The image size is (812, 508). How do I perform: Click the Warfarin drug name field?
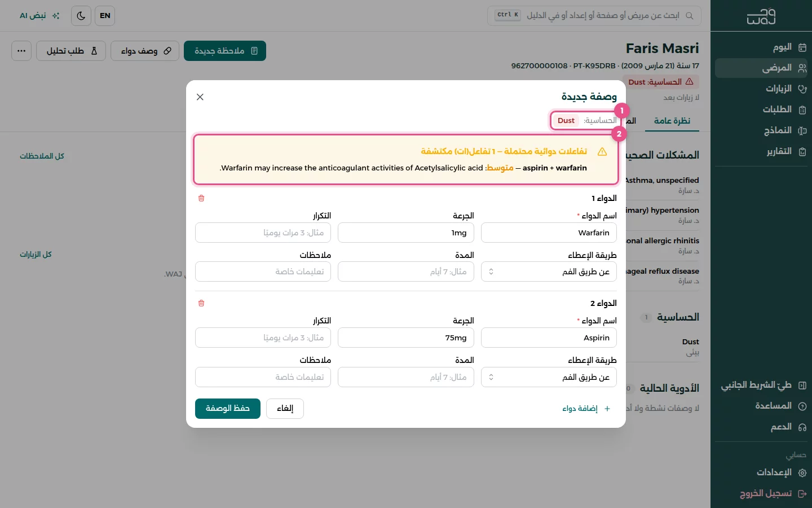[x=549, y=233]
